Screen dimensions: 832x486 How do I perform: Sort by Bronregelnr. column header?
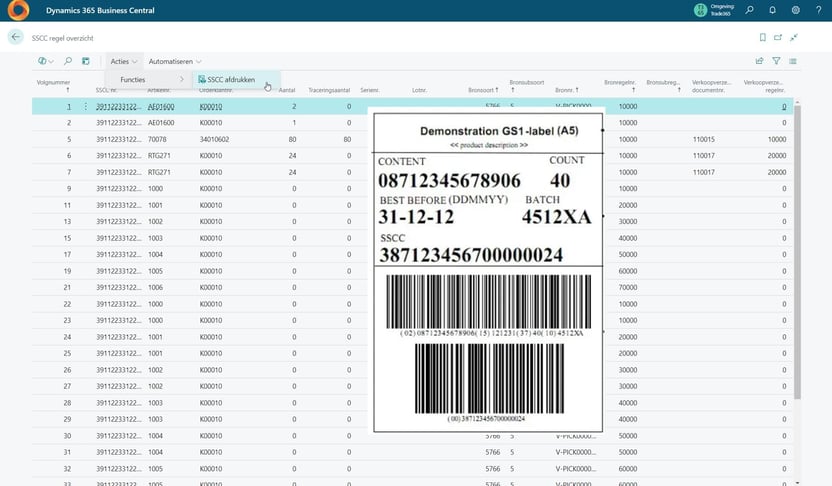(x=620, y=86)
